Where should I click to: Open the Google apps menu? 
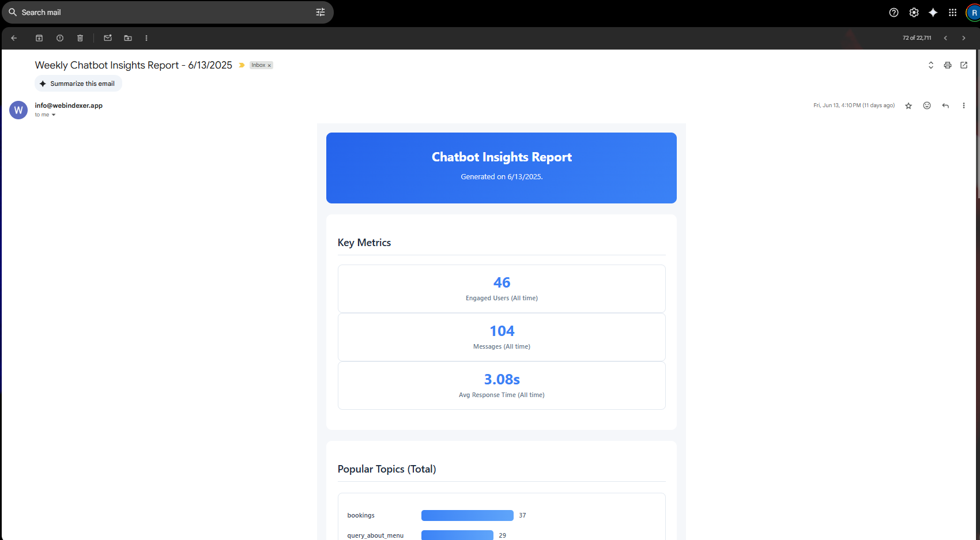tap(952, 12)
